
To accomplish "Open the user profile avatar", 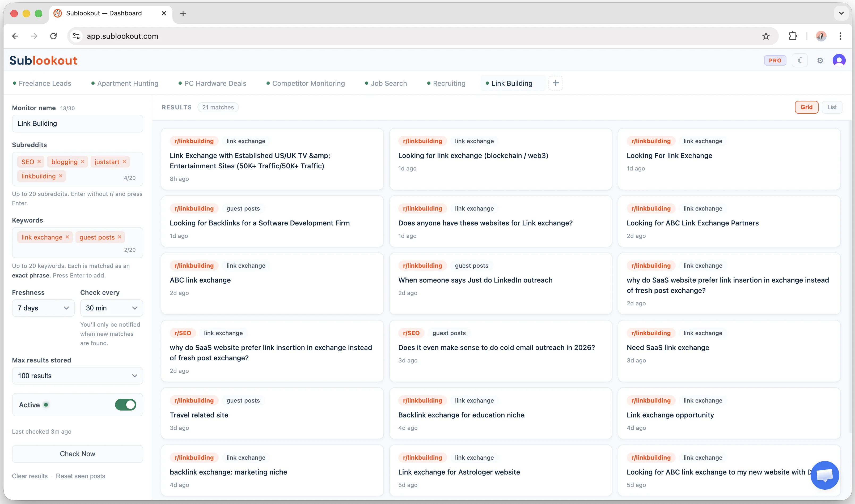I will tap(839, 60).
